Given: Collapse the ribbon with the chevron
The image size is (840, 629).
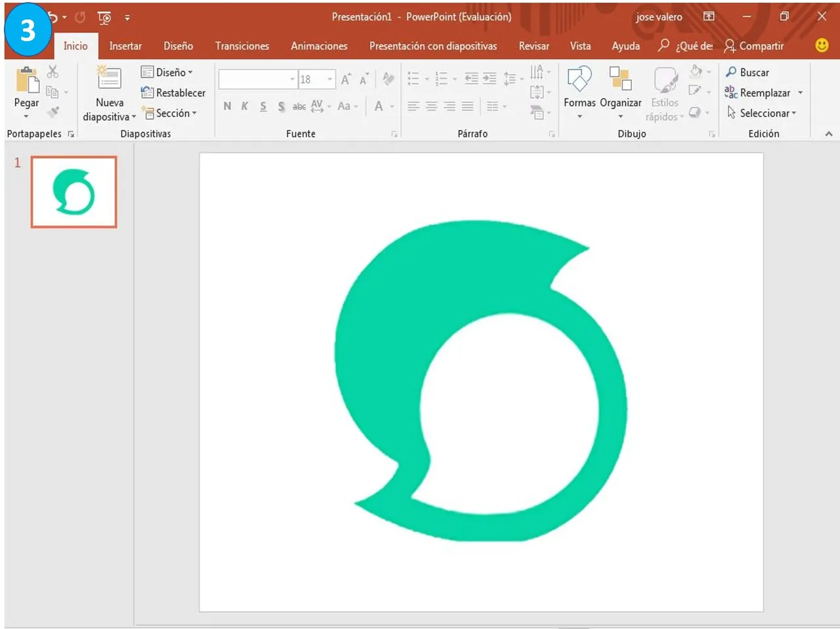Looking at the screenshot, I should tap(829, 134).
